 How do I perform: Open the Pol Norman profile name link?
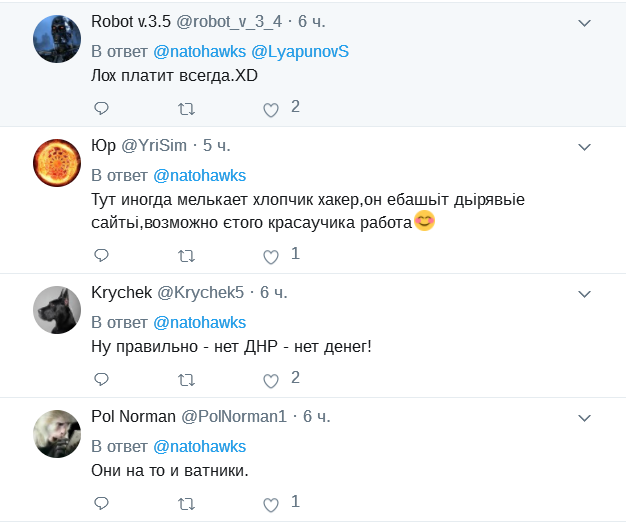[133, 415]
